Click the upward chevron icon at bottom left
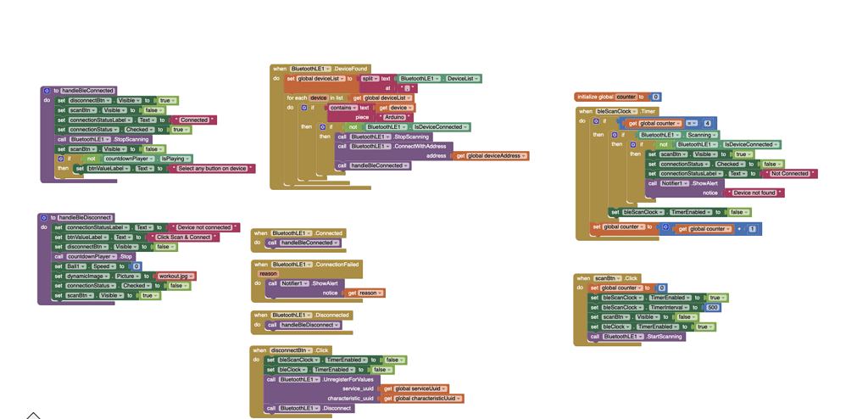This screenshot has width=868, height=419. [33, 415]
